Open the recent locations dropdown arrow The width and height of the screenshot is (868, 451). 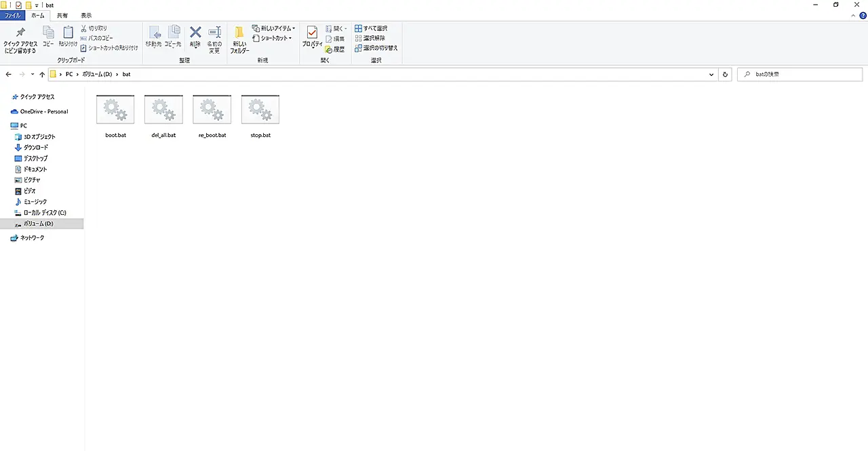click(32, 75)
